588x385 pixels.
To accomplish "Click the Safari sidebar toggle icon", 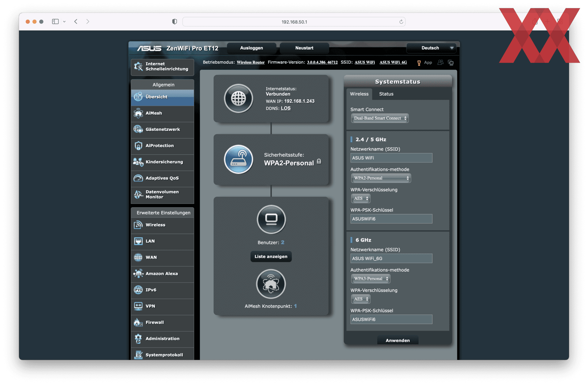I will click(55, 21).
